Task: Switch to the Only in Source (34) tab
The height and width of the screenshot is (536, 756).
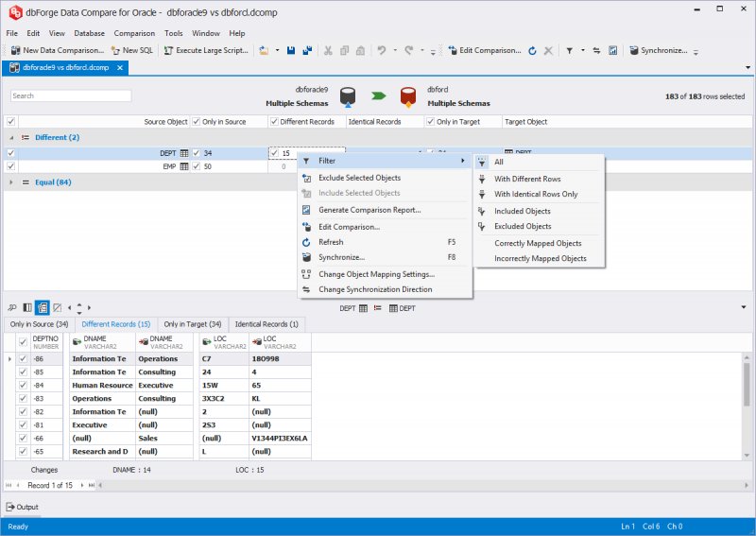Action: 39,324
